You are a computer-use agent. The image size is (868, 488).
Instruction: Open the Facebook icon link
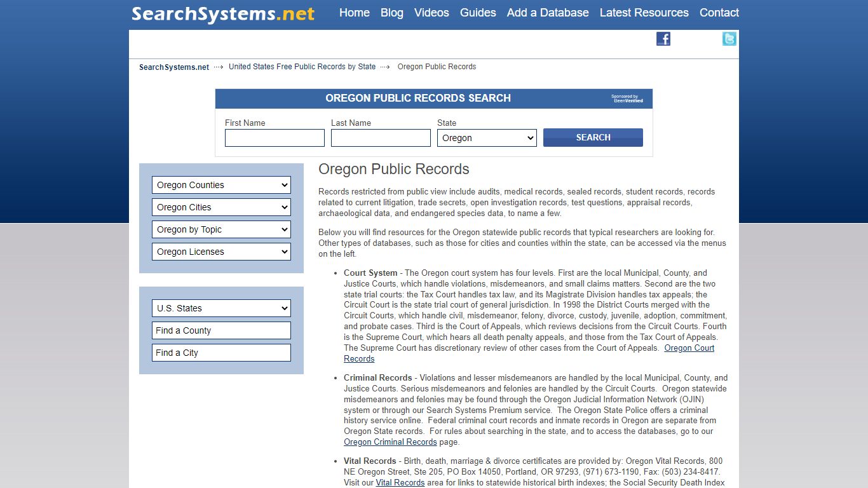(x=663, y=39)
